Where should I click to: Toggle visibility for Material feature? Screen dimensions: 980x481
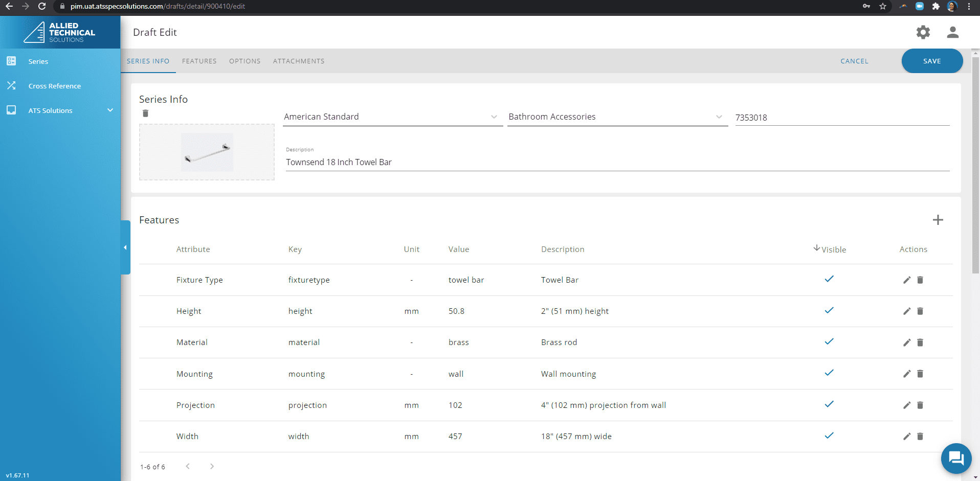click(829, 341)
